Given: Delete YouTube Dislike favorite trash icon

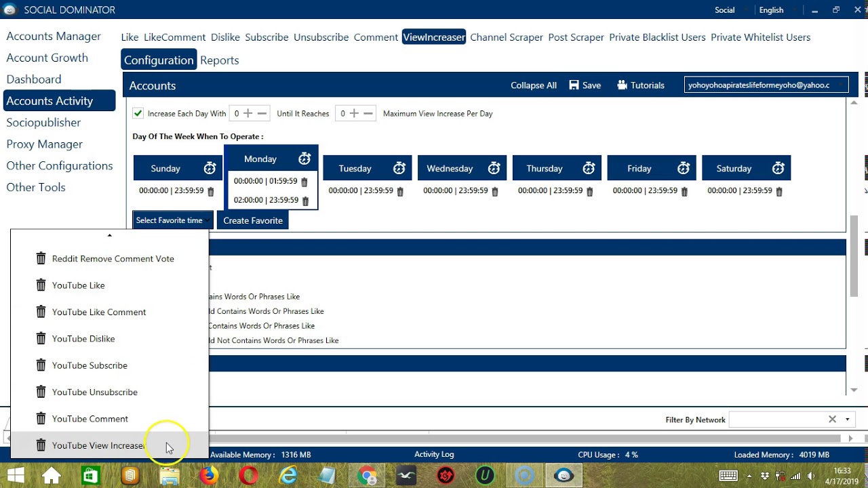Looking at the screenshot, I should click(41, 338).
